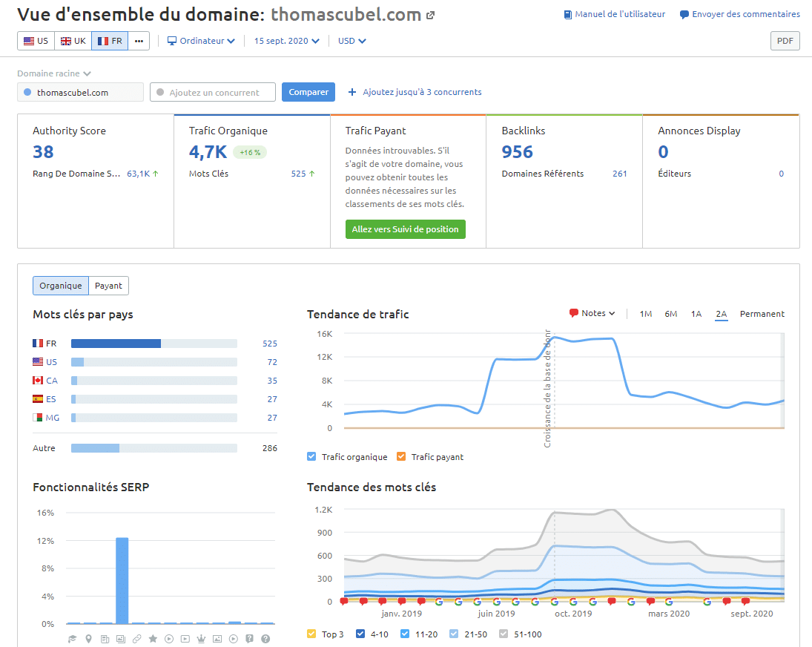The width and height of the screenshot is (812, 647).
Task: Open the Notes dropdown
Action: 592,313
